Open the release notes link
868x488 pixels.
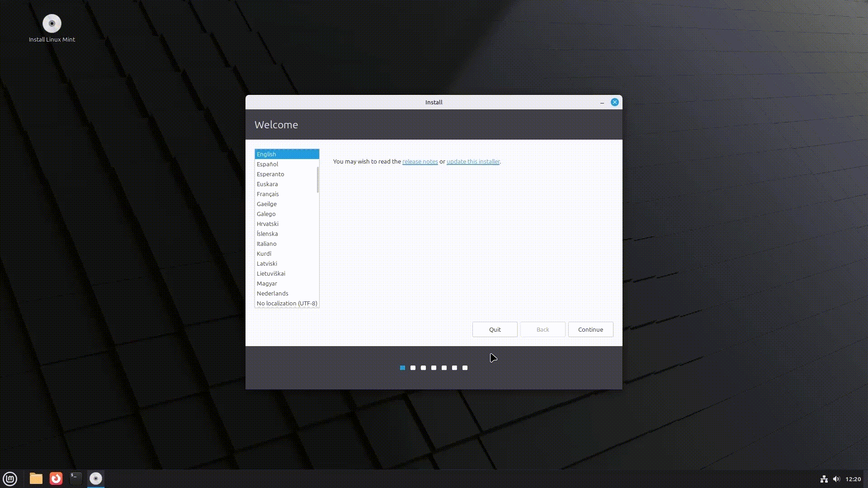(420, 162)
